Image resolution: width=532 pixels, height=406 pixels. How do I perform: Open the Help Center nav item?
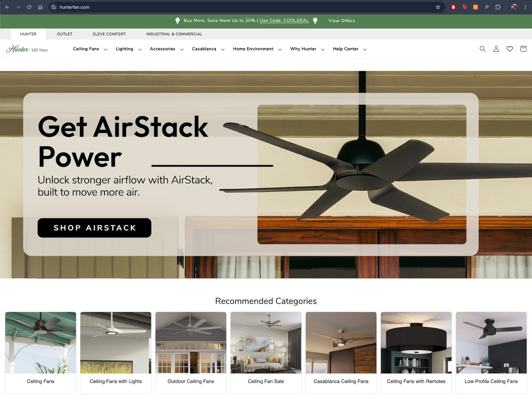click(346, 49)
